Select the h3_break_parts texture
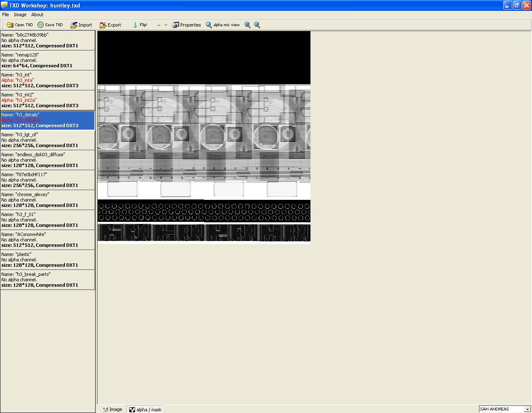Image resolution: width=532 pixels, height=413 pixels. (48, 280)
